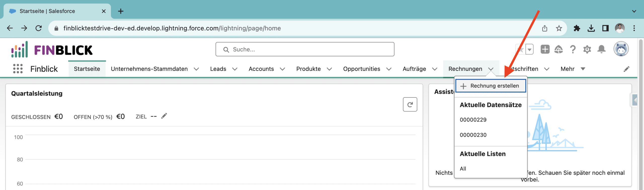Click the Suche search field
The image size is (644, 190).
(x=304, y=49)
